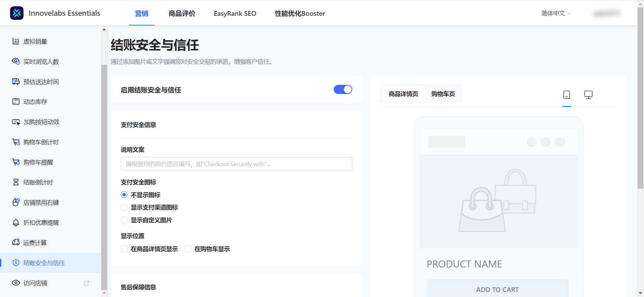644x297 pixels.
Task: Click the 加购按钮动效 cursor icon
Action: (16, 122)
